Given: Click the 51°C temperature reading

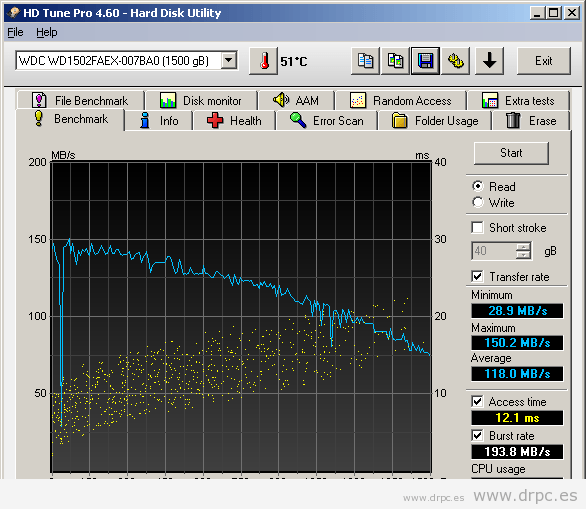Looking at the screenshot, I should [x=294, y=61].
